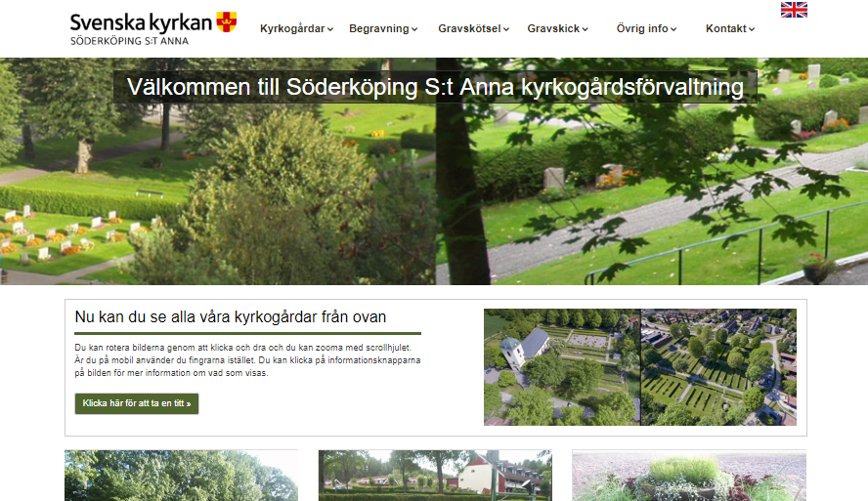868x501 pixels.
Task: Click the chevron arrow beside Övrig info
Action: pyautogui.click(x=673, y=29)
